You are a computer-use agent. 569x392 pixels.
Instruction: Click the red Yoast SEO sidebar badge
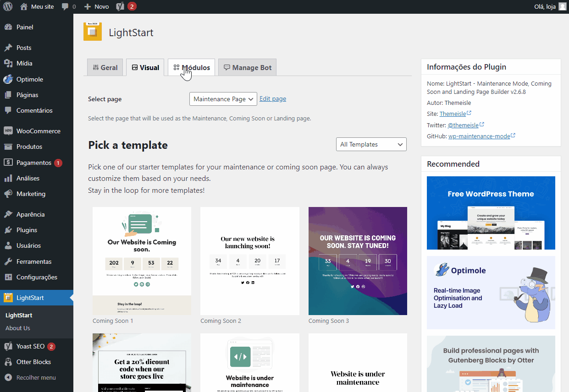click(51, 346)
